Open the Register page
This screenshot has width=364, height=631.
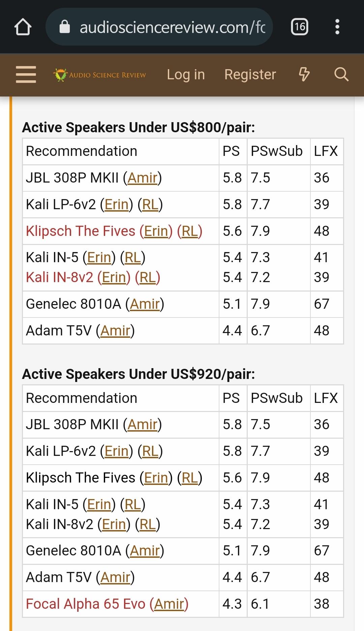click(x=250, y=75)
